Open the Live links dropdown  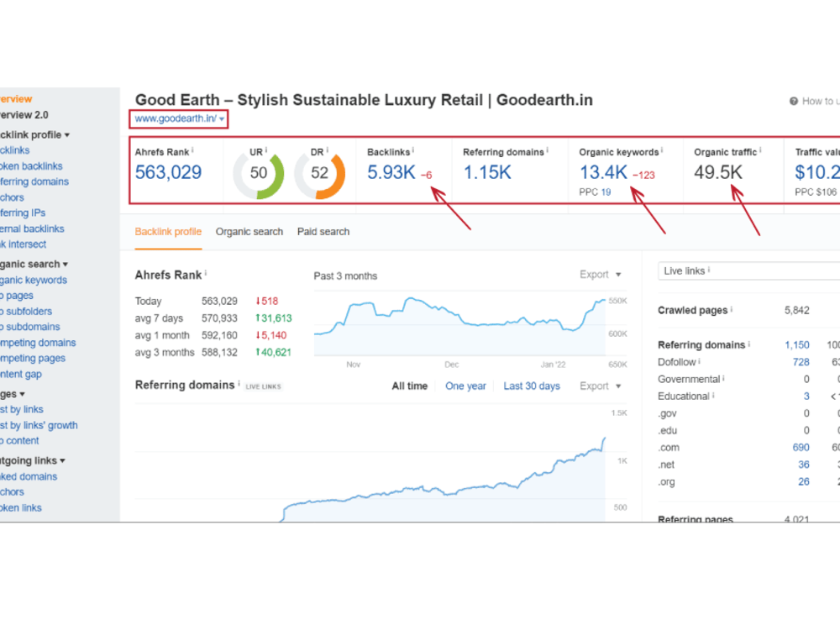749,271
